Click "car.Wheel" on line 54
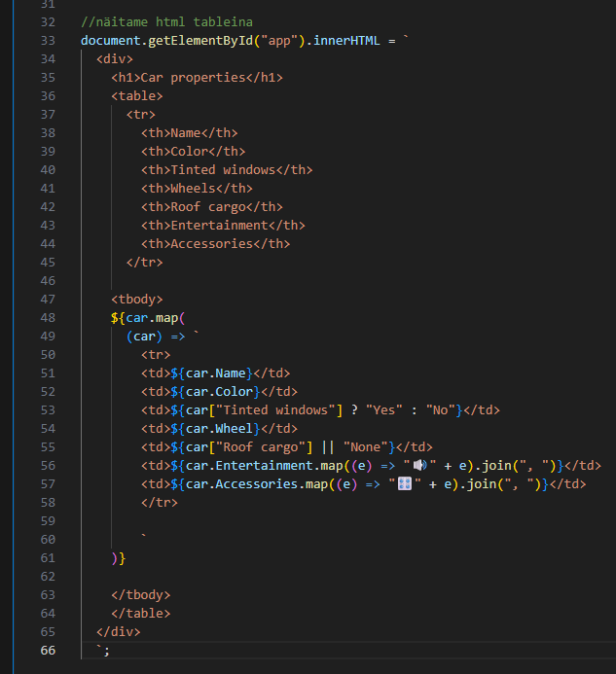 [219, 429]
